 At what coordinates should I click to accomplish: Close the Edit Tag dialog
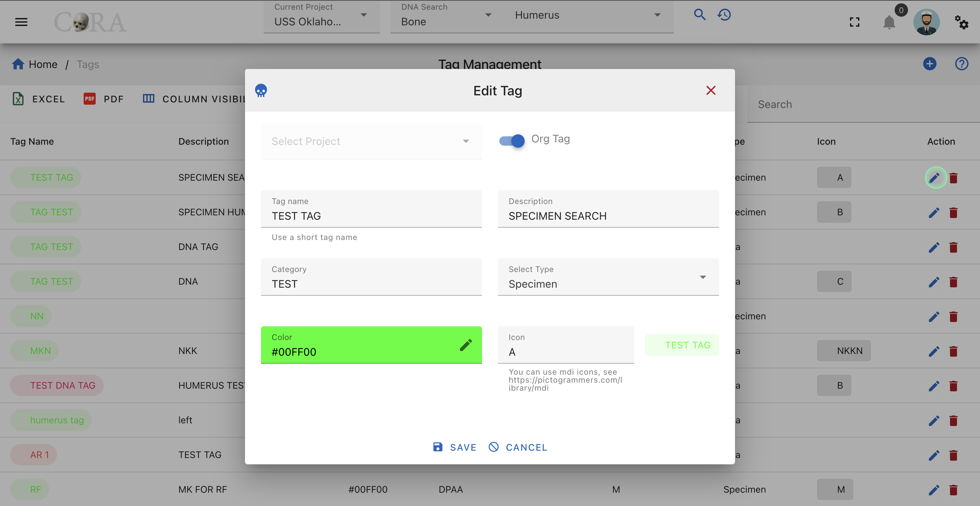[x=711, y=91]
